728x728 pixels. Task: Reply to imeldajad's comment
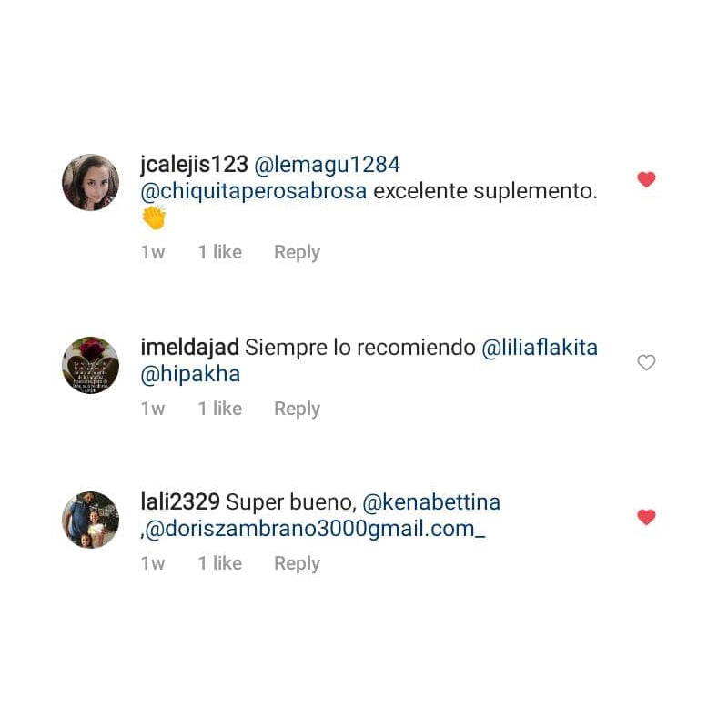(298, 409)
